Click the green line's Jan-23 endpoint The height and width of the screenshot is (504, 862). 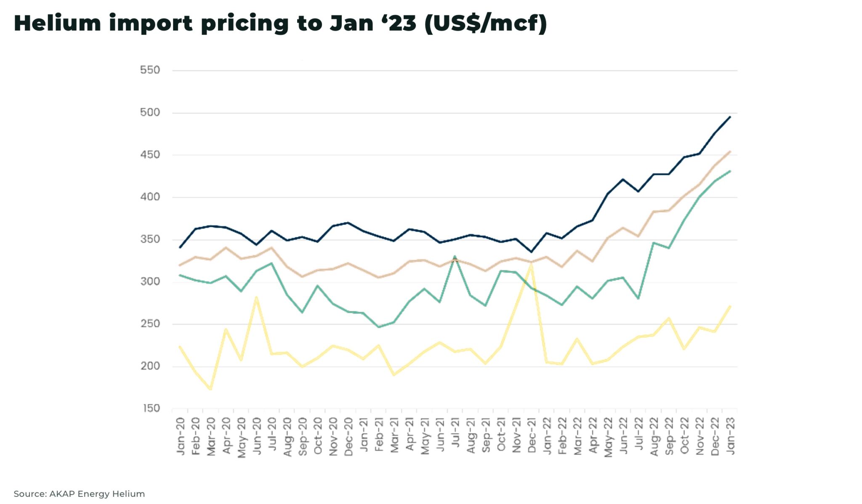click(x=730, y=171)
